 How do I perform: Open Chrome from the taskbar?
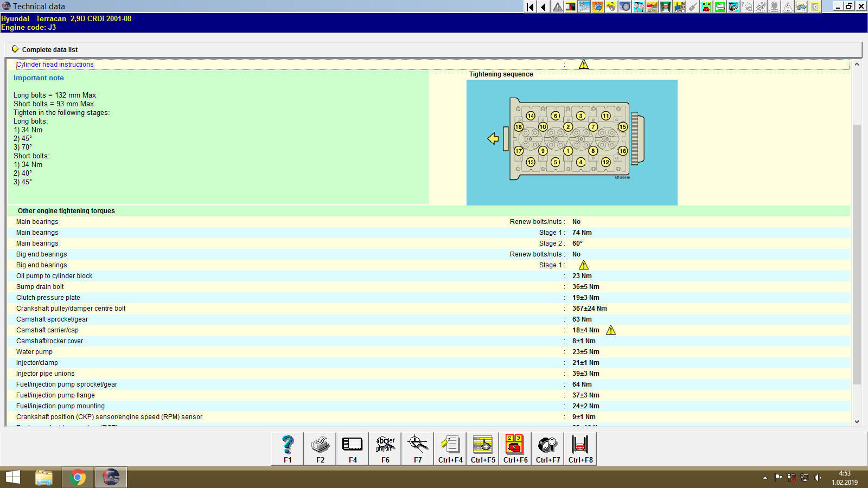tap(78, 477)
